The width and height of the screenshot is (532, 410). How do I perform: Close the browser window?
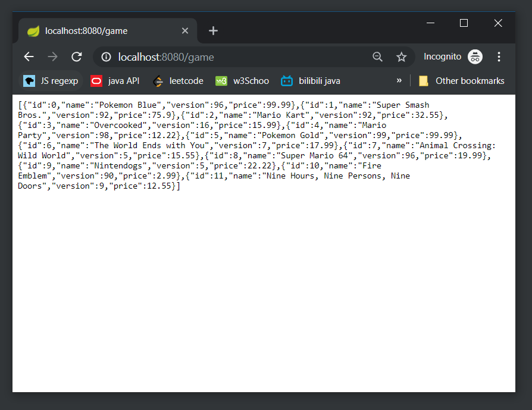(x=498, y=23)
